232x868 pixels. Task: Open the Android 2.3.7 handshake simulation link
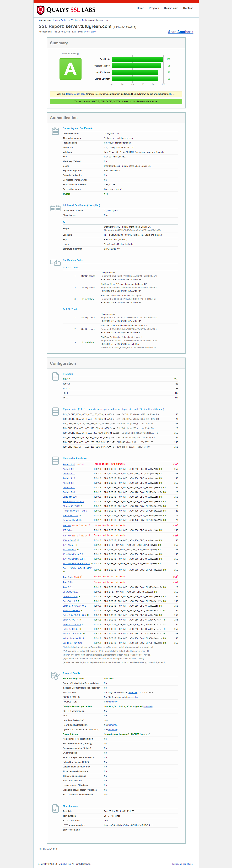tap(69, 464)
